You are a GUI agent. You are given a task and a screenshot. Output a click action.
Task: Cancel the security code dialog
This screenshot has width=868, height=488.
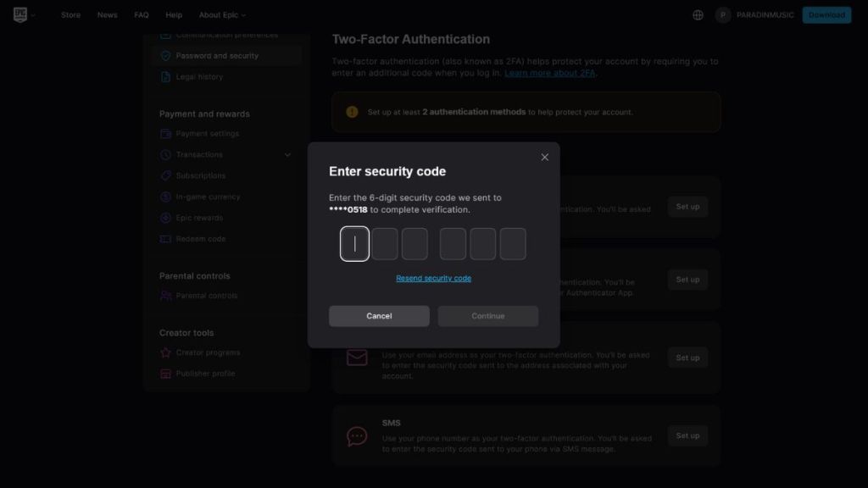coord(379,315)
